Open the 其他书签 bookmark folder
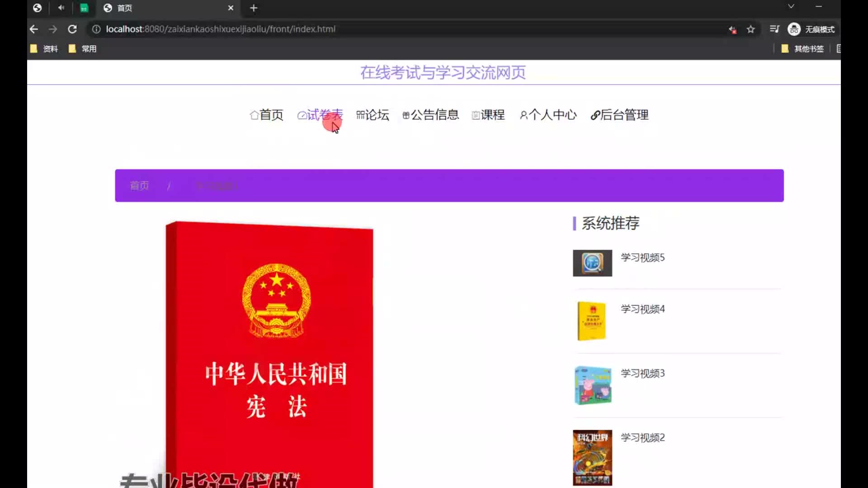The width and height of the screenshot is (868, 488). (803, 49)
